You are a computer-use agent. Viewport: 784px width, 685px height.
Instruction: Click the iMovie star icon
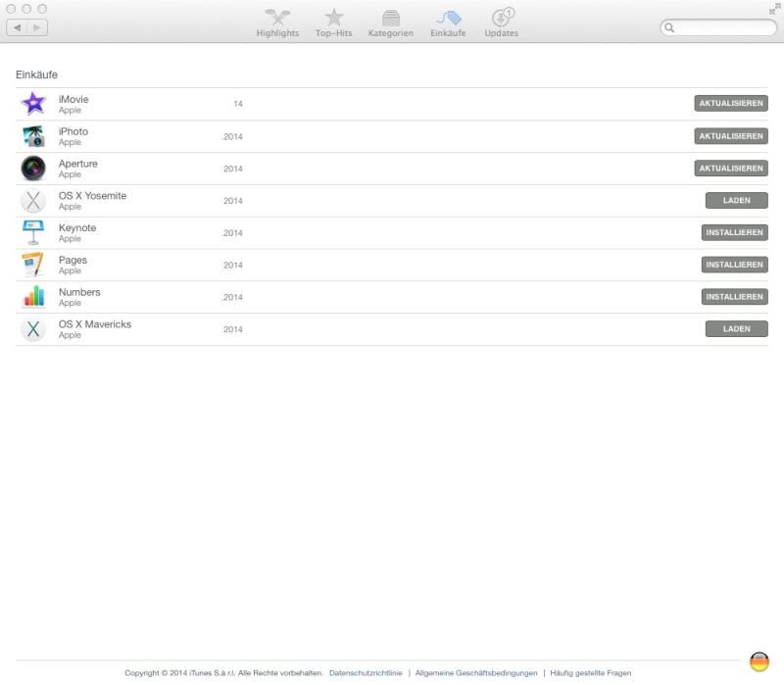pos(33,104)
